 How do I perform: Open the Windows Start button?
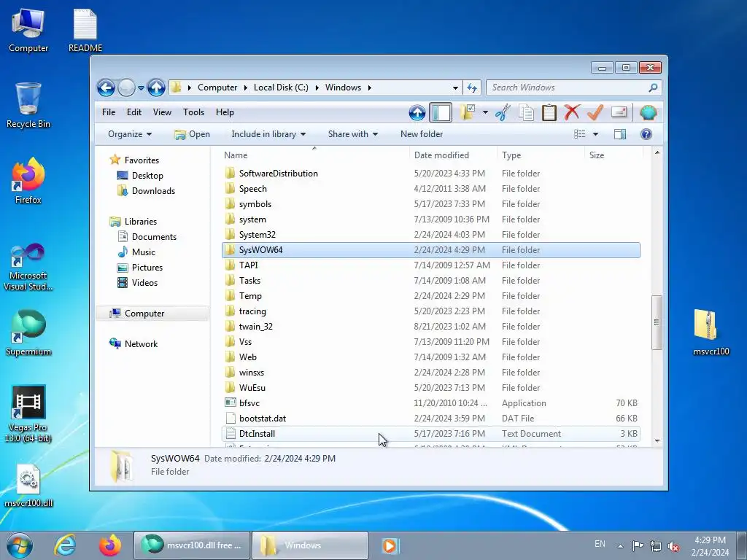point(19,545)
